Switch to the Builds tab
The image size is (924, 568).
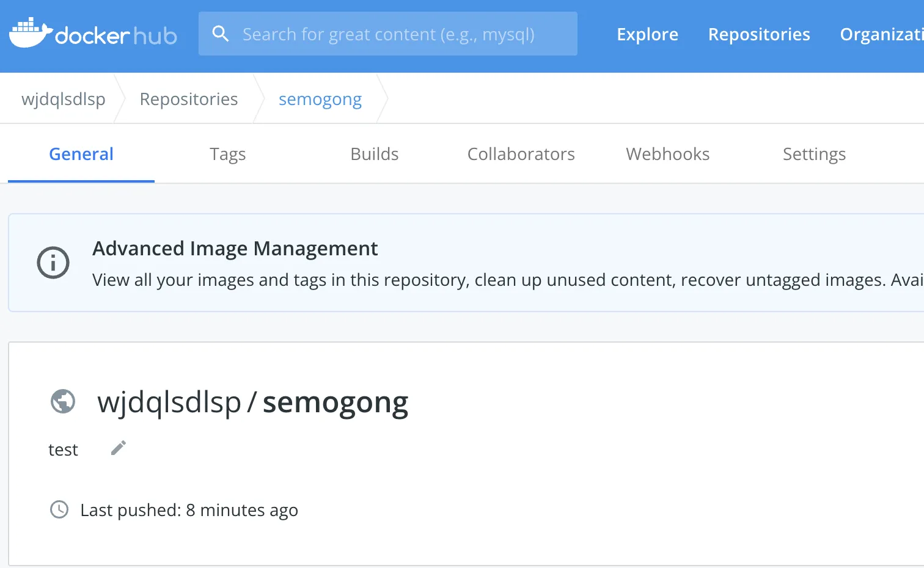coord(375,154)
